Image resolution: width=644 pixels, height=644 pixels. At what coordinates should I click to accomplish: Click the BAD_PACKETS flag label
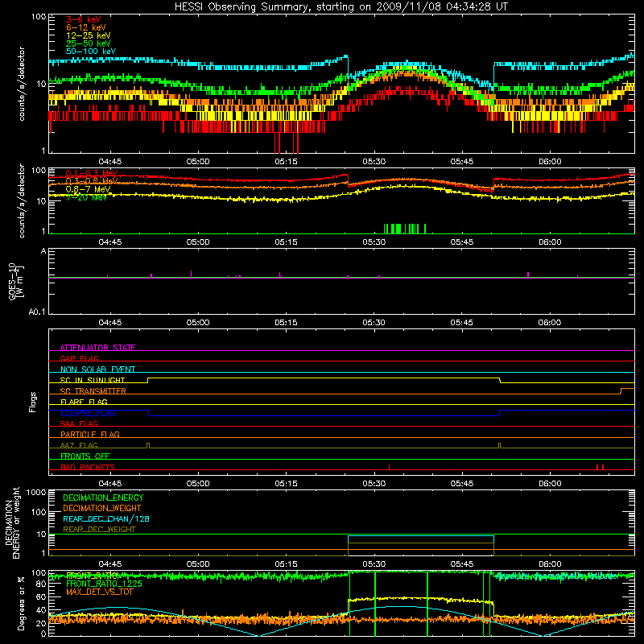pos(88,467)
